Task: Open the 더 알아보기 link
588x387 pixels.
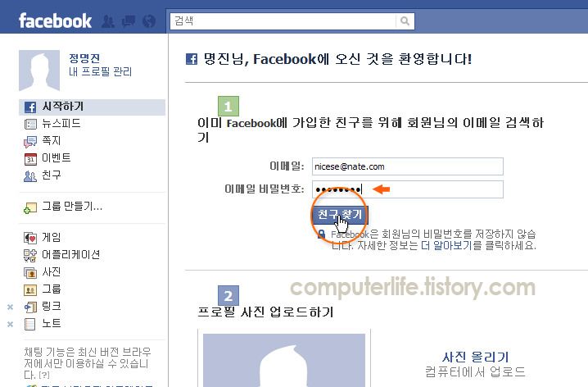Action: [x=446, y=246]
